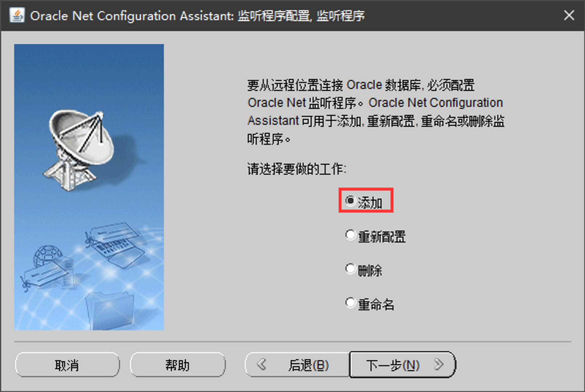Click the window title text
Image resolution: width=585 pixels, height=392 pixels.
coord(197,16)
